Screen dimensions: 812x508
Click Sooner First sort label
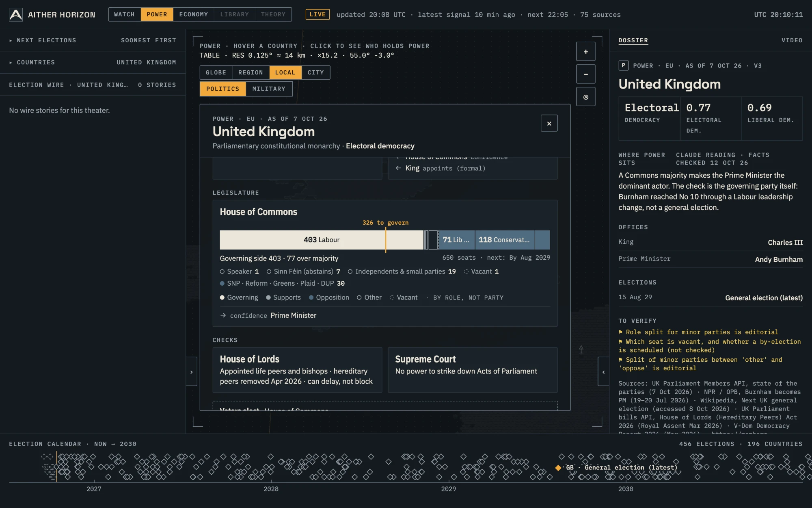click(148, 40)
